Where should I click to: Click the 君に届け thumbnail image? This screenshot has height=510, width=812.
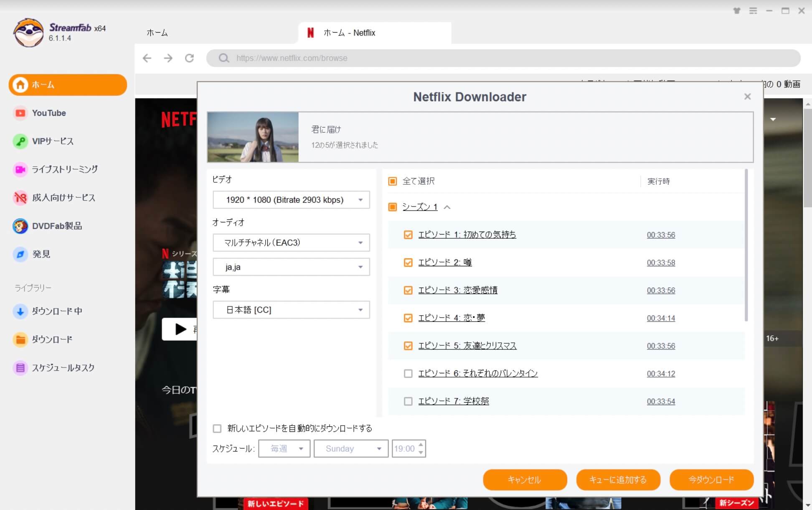253,137
